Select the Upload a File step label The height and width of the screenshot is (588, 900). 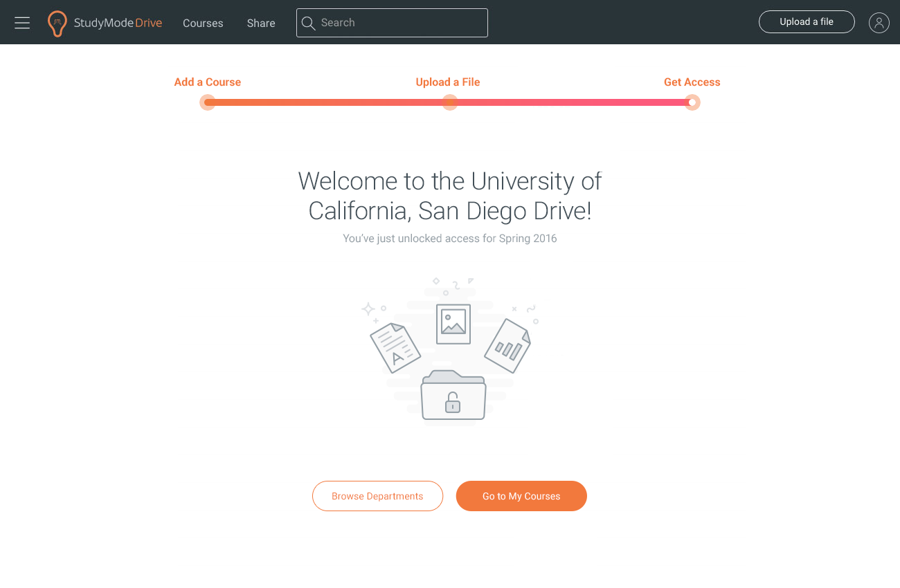(x=448, y=82)
